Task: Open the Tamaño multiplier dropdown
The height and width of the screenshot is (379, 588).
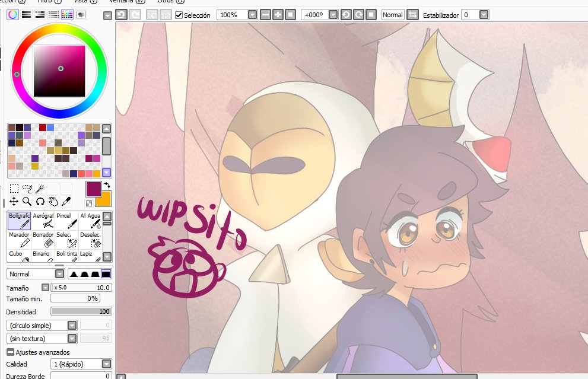Action: [45, 288]
